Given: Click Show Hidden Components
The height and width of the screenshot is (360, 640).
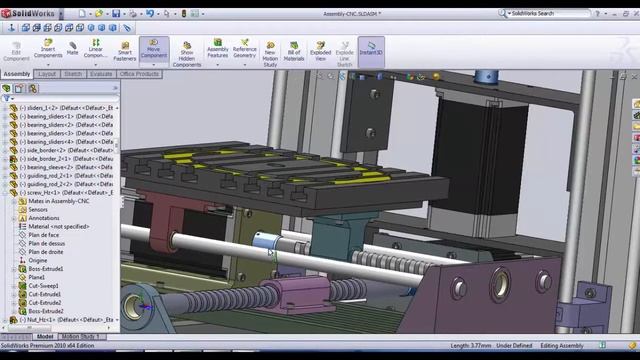Looking at the screenshot, I should tap(187, 54).
